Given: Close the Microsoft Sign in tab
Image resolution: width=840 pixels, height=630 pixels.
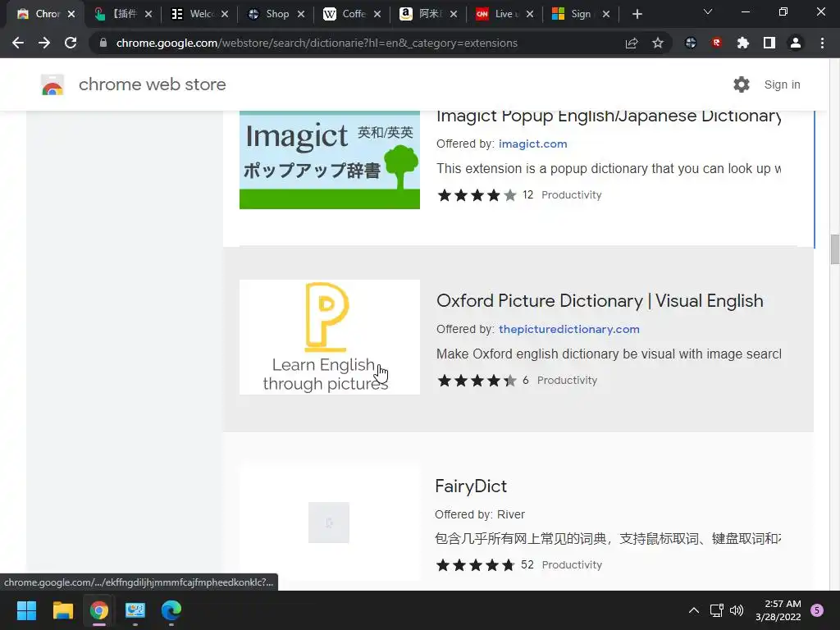Looking at the screenshot, I should click(x=606, y=15).
